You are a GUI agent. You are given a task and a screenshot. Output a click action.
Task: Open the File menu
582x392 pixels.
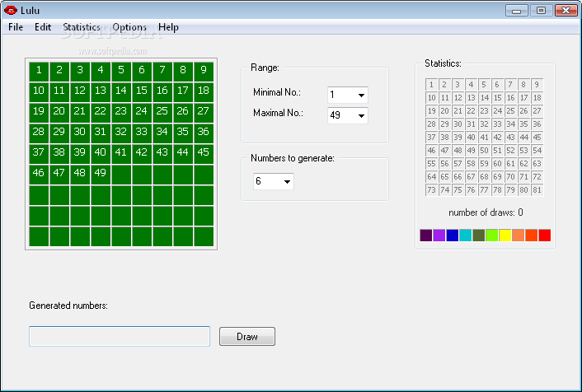16,27
